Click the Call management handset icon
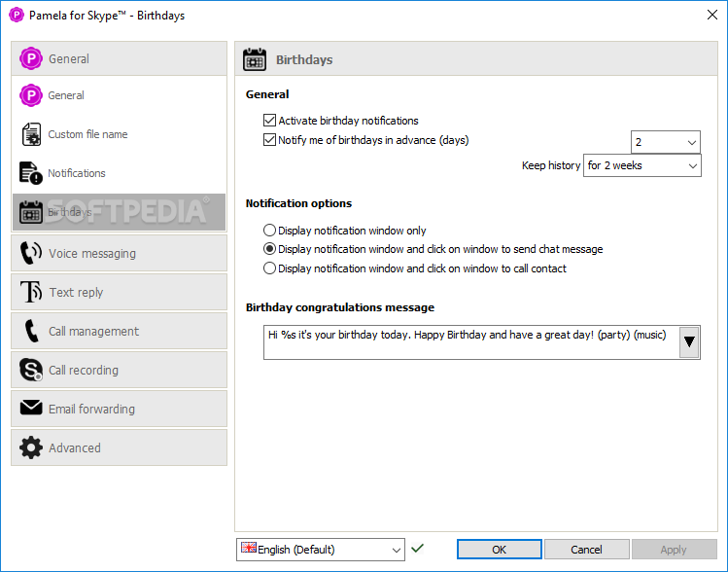Screen dimensions: 728x572 point(31,331)
